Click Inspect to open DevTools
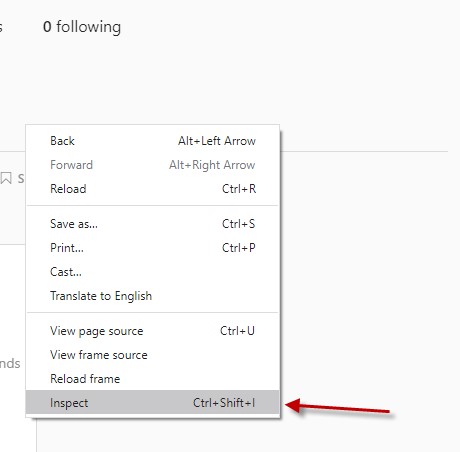 152,403
